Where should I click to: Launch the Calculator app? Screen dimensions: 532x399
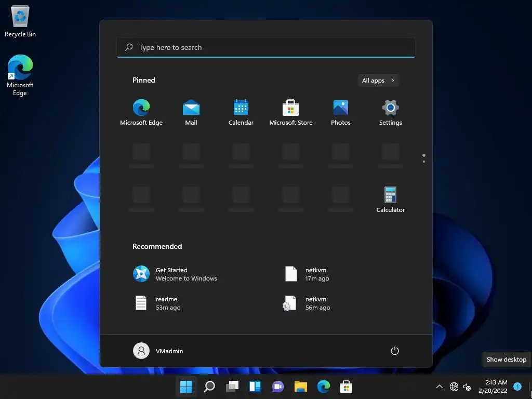pos(391,199)
